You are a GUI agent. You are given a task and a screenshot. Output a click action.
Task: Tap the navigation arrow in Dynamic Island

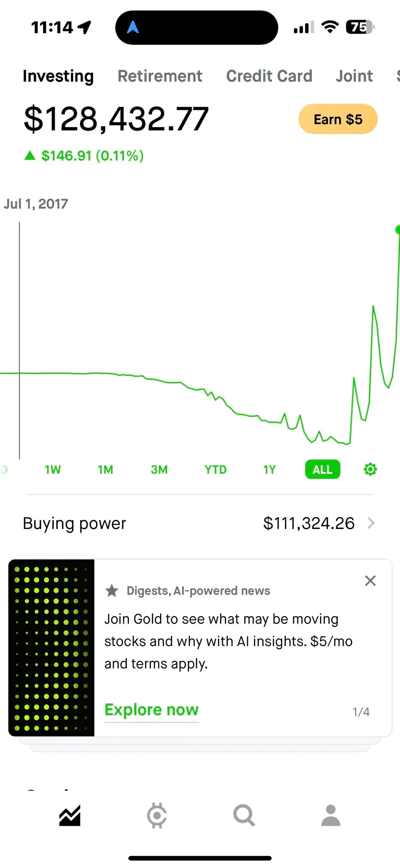(x=133, y=27)
